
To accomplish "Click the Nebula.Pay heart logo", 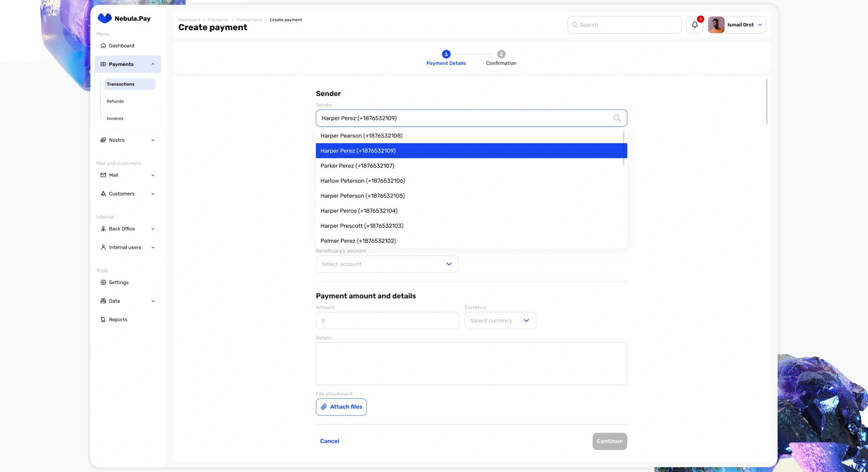I will coord(104,18).
